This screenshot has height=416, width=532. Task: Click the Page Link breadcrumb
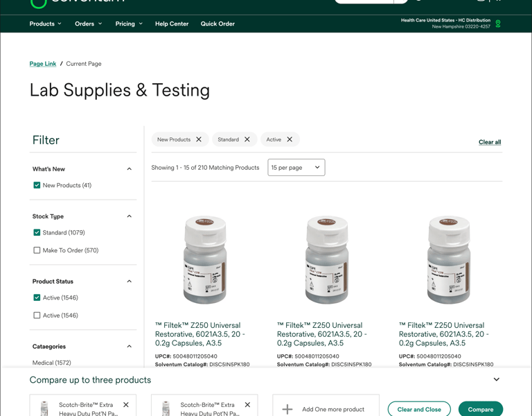click(43, 64)
